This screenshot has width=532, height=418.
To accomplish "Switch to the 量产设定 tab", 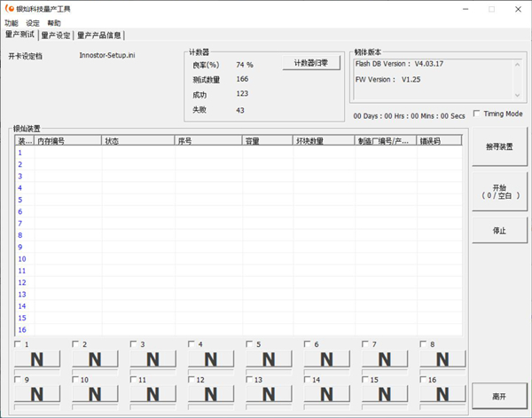I will point(56,35).
